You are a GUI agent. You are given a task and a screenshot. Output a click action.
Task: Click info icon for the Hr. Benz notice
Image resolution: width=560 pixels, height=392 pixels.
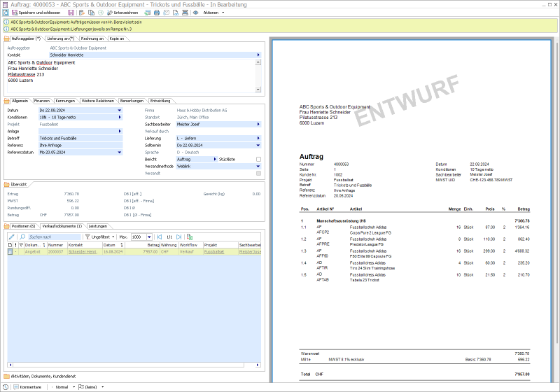click(6, 22)
